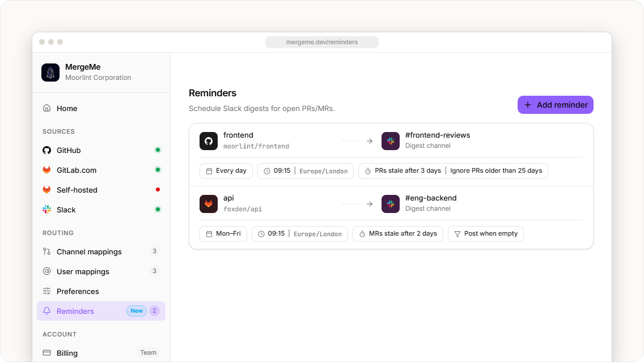Image resolution: width=644 pixels, height=362 pixels.
Task: Click the Team badge next to Billing
Action: tap(149, 352)
